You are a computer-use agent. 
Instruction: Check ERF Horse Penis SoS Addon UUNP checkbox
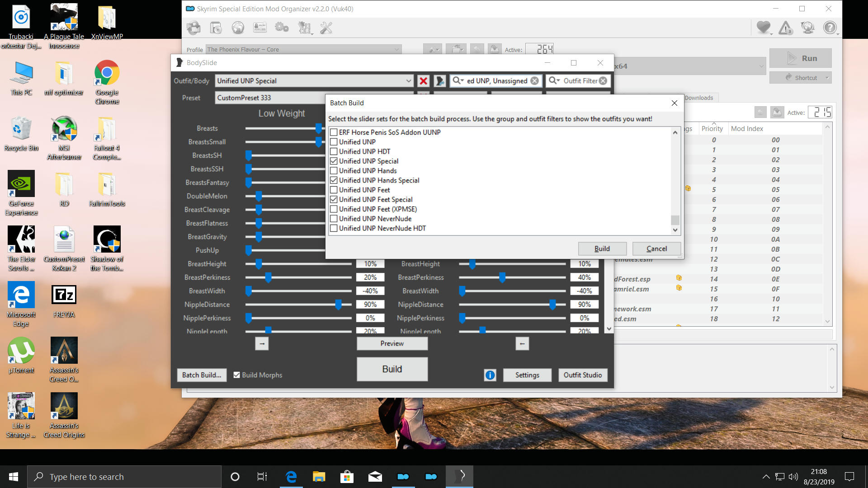pos(334,132)
